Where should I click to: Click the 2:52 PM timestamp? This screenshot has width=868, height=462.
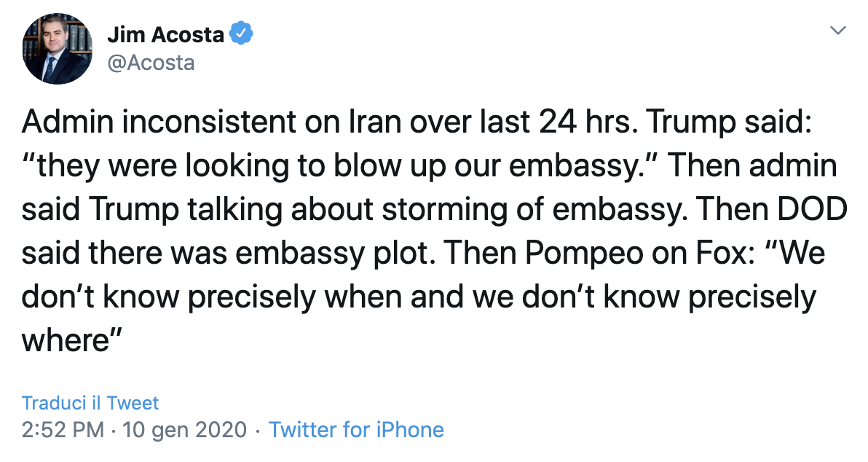click(x=63, y=429)
